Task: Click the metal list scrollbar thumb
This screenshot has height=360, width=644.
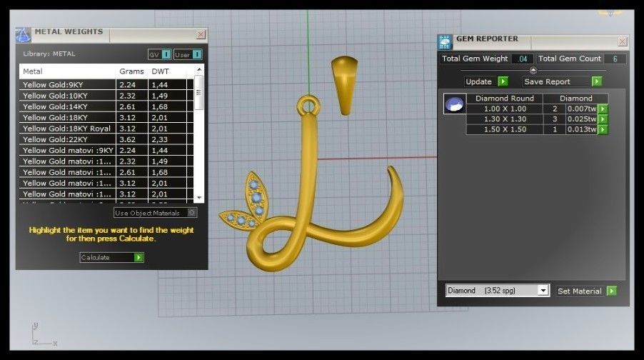Action: pyautogui.click(x=198, y=93)
